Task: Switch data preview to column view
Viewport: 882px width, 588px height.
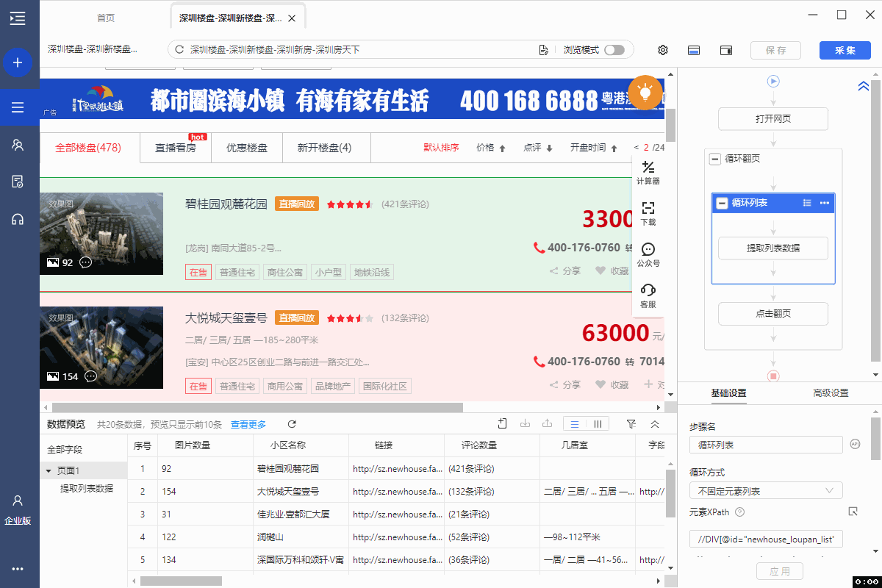Action: (598, 424)
